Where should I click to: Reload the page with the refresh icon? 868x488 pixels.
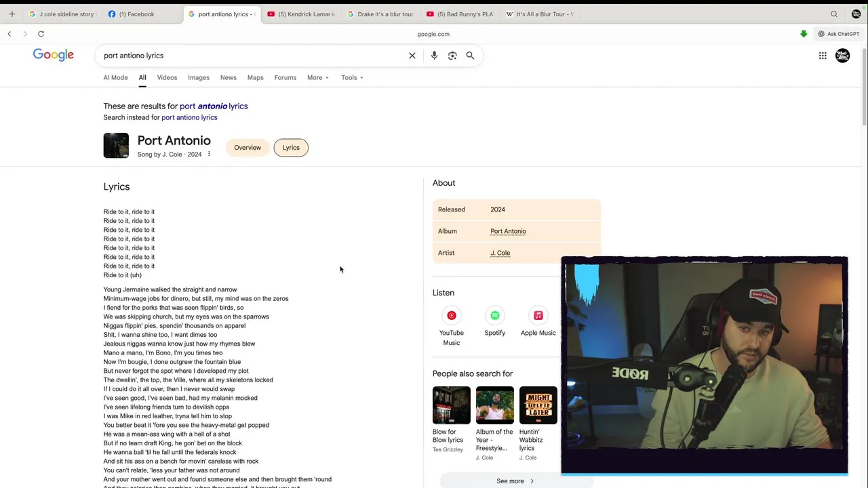click(x=41, y=34)
